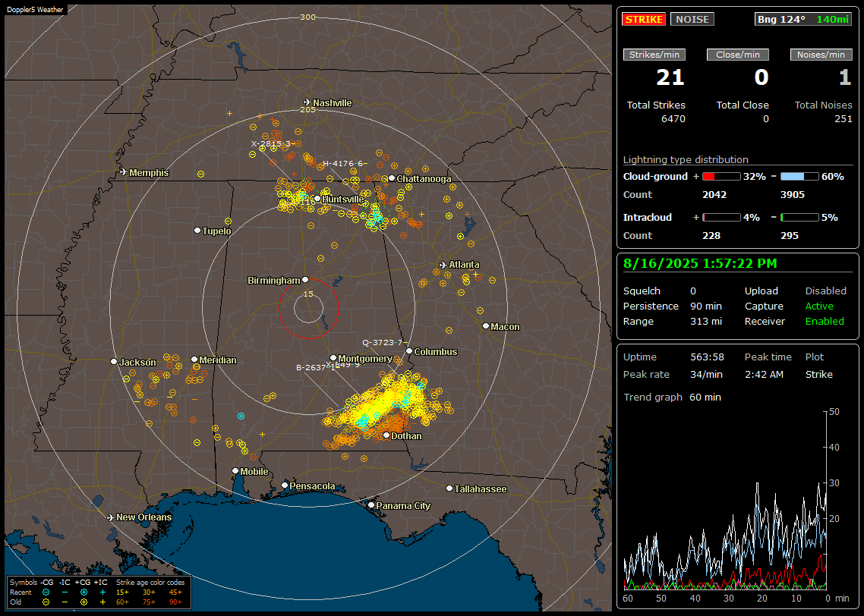
Task: Click the Recent +CG cyan legend symbol
Action: pos(84,592)
